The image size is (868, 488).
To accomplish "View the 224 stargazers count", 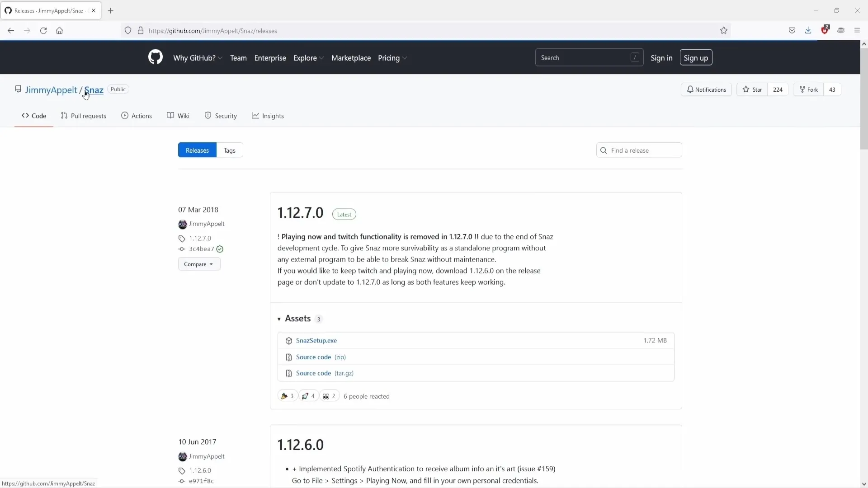I will 778,89.
